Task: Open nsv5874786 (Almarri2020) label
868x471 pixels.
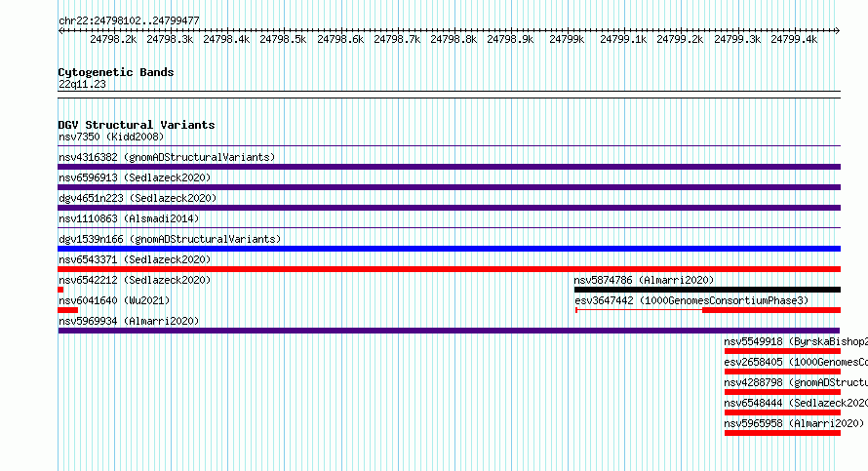Action: point(644,280)
